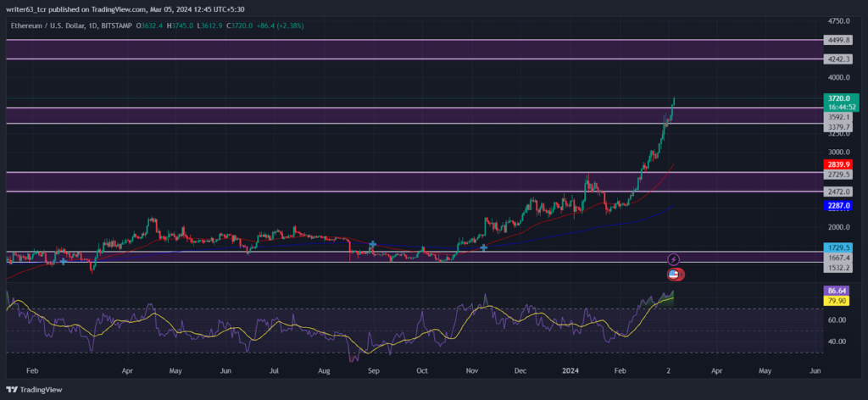Click the price level label 3379.7
Screen dimensions: 868x400
[x=838, y=126]
